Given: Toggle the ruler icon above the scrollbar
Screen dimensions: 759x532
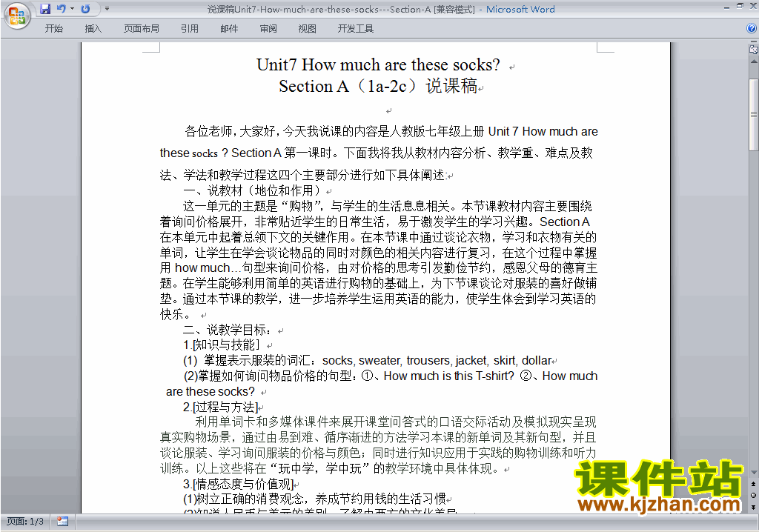Looking at the screenshot, I should (x=753, y=50).
